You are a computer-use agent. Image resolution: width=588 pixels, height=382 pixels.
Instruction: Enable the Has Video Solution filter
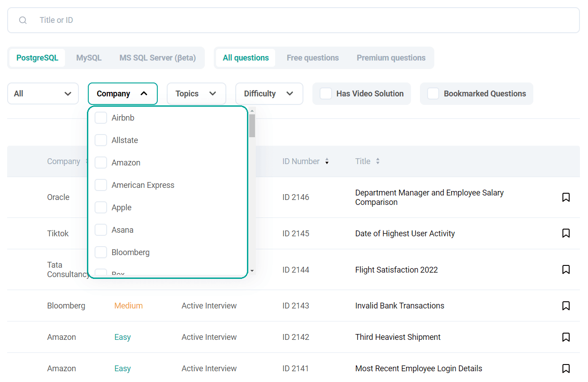(325, 93)
